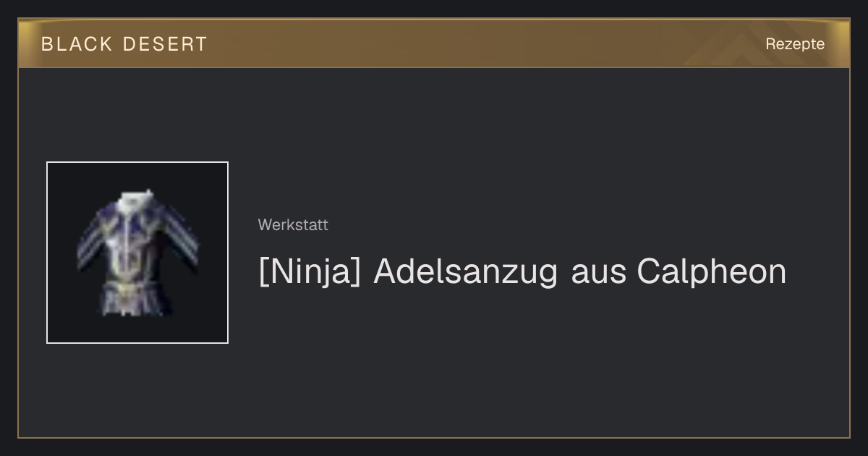The image size is (868, 456).
Task: Open the Rezepte section label
Action: click(x=795, y=44)
